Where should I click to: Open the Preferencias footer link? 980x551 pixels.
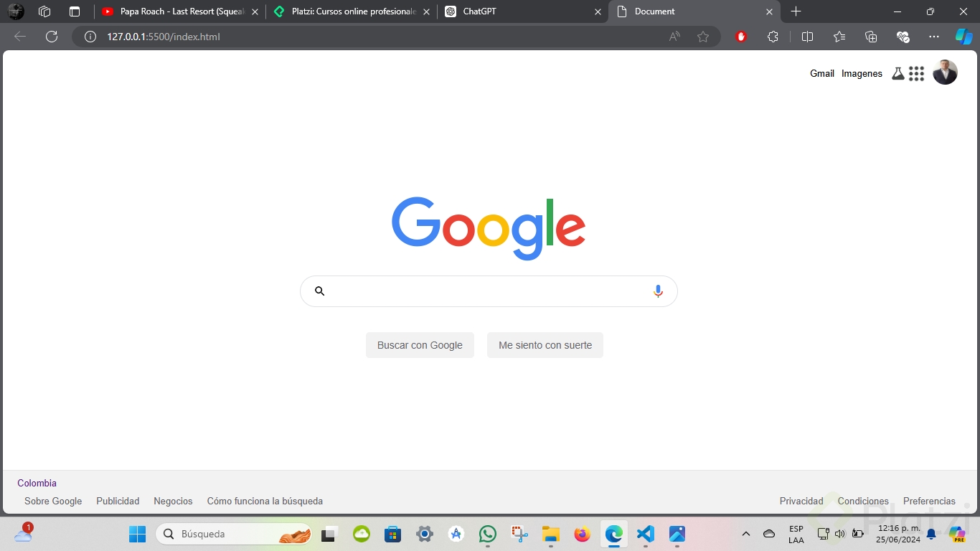[x=929, y=501]
